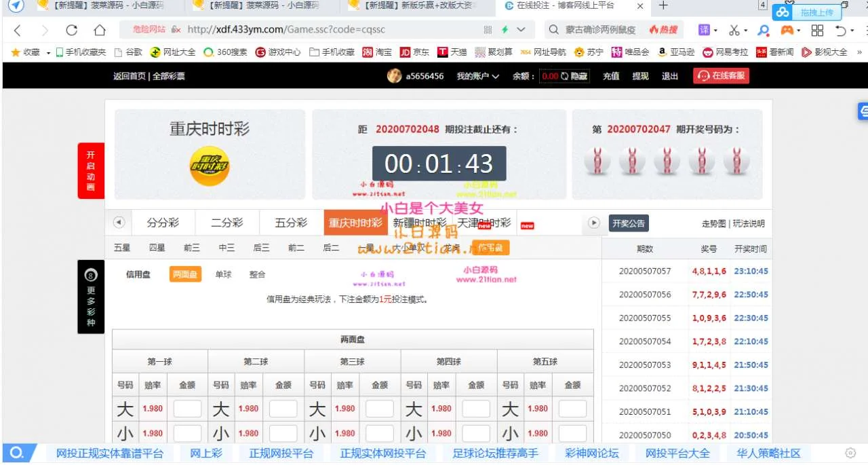Click the browser refresh icon
Viewport: 868px width, 465px height.
[x=71, y=31]
